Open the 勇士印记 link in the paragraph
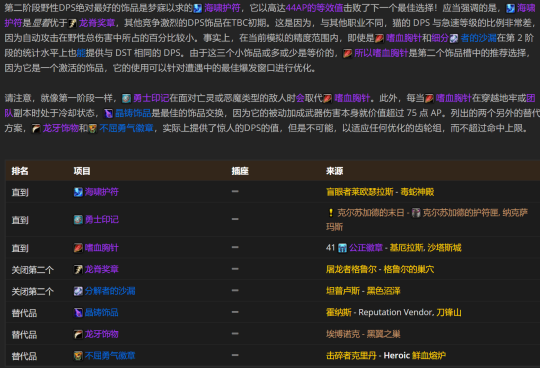Image resolution: width=540 pixels, height=368 pixels. click(x=151, y=98)
